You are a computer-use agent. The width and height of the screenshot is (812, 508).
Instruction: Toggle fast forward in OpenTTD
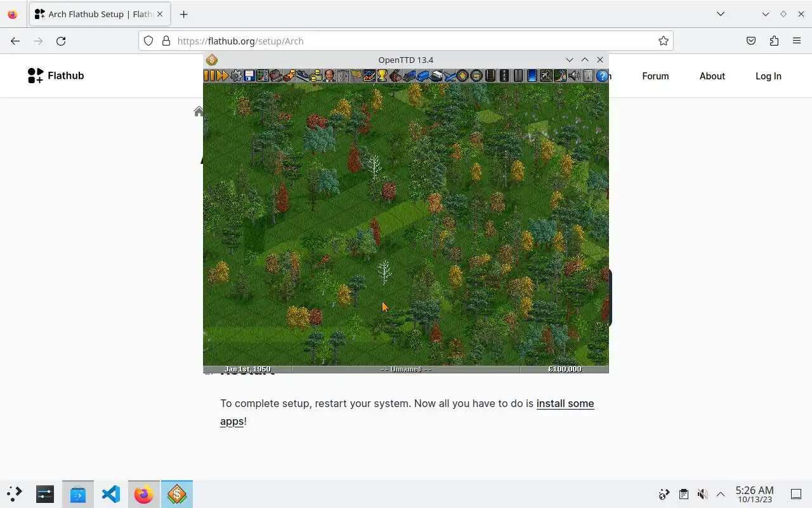[x=223, y=76]
